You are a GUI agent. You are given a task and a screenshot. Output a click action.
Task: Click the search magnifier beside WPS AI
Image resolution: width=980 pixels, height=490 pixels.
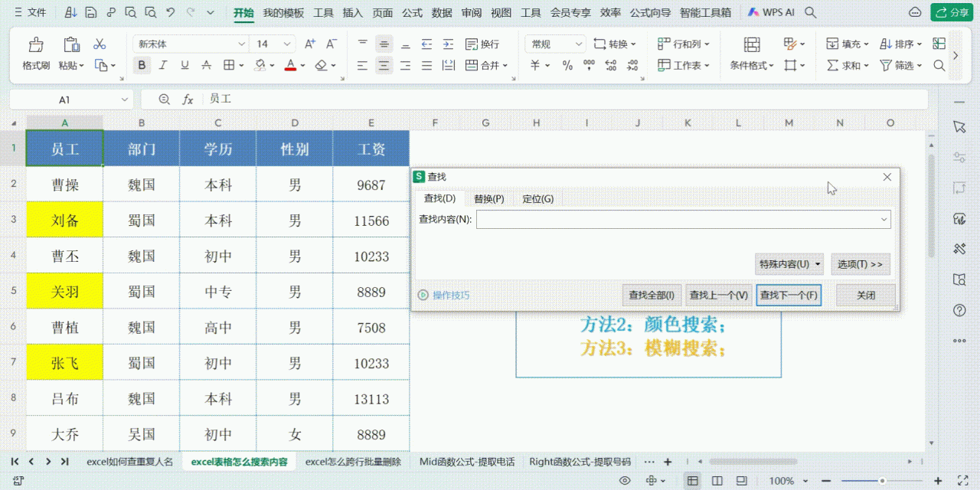[811, 13]
